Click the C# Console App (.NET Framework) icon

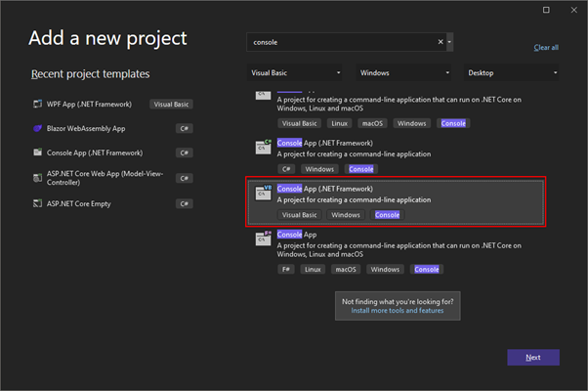click(263, 149)
